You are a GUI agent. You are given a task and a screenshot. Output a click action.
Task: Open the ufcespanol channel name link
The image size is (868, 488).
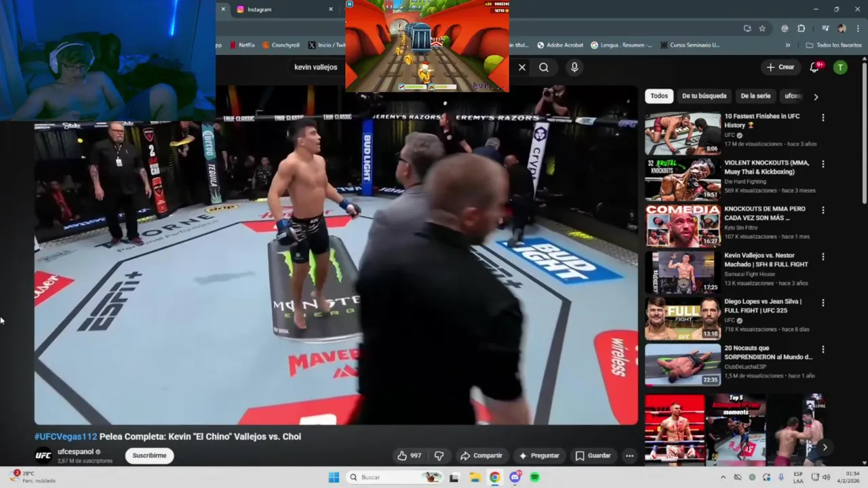[x=76, y=451]
